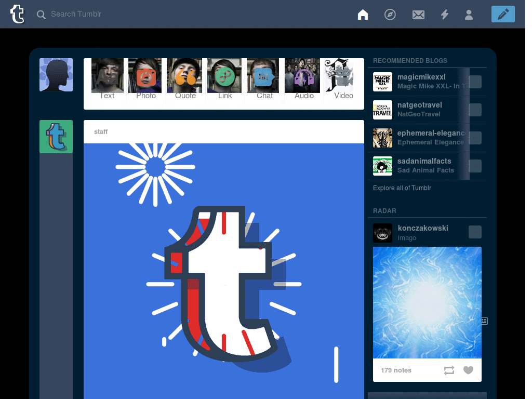Open the ephemeral-elegance recommended blog
Image resolution: width=532 pixels, height=399 pixels.
click(432, 133)
